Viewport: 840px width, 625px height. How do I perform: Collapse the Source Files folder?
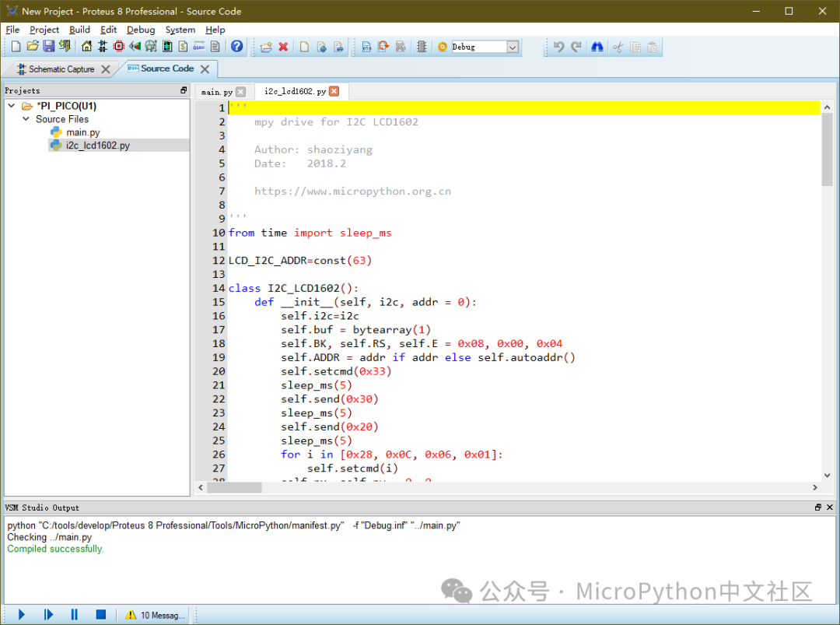26,118
